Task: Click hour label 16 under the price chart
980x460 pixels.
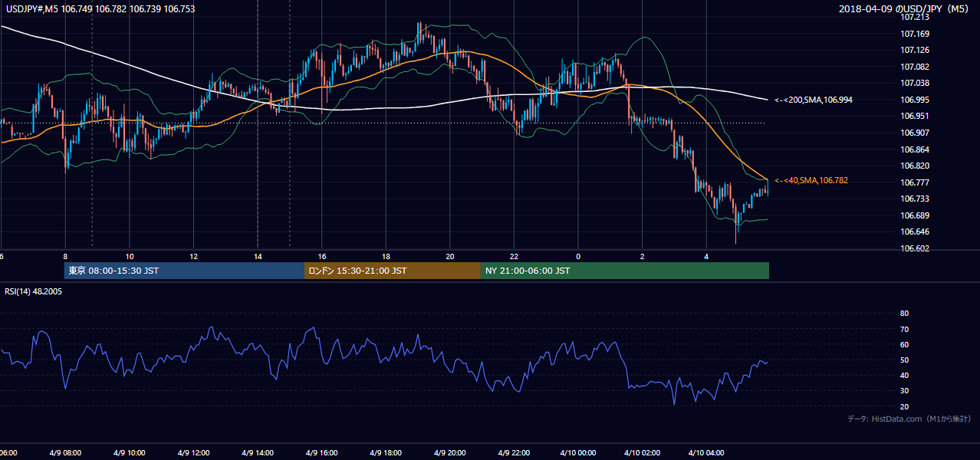Action: pyautogui.click(x=322, y=257)
